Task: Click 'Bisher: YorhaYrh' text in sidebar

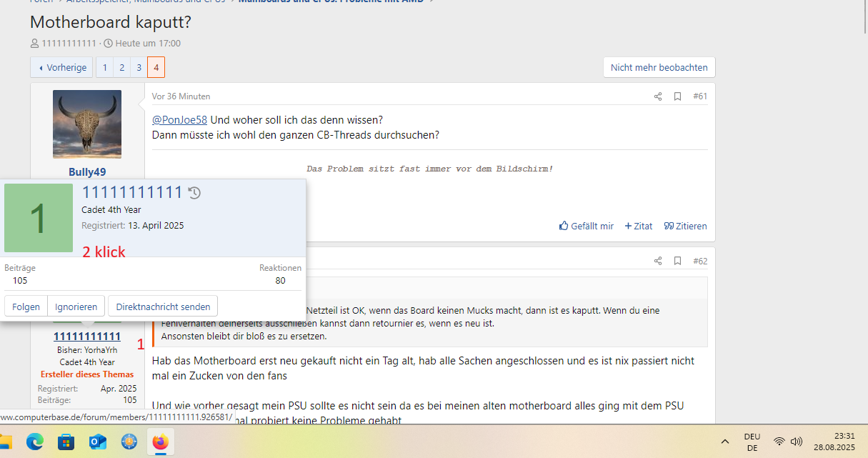Action: pyautogui.click(x=87, y=350)
